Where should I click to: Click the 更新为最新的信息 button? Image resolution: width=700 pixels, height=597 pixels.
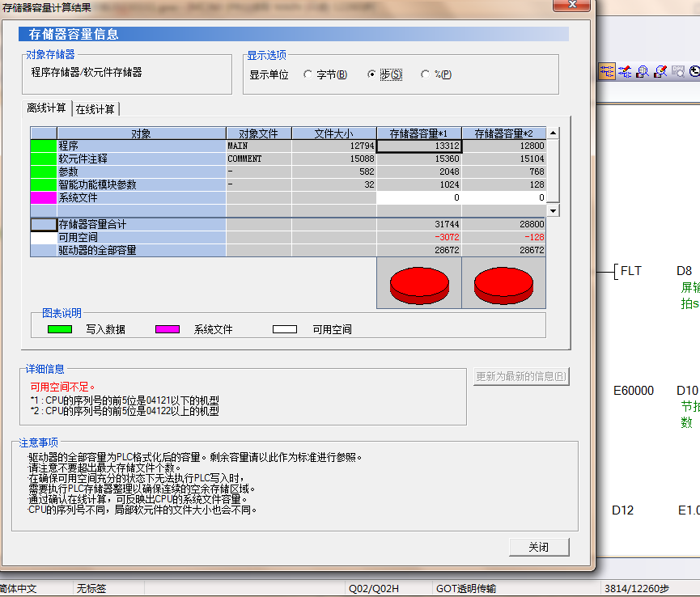pyautogui.click(x=521, y=376)
